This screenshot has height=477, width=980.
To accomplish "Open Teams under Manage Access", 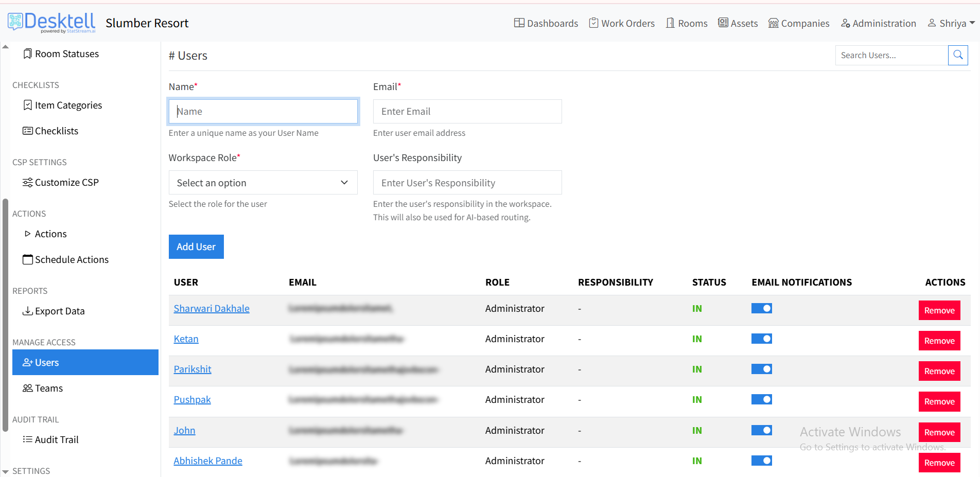I will [48, 388].
